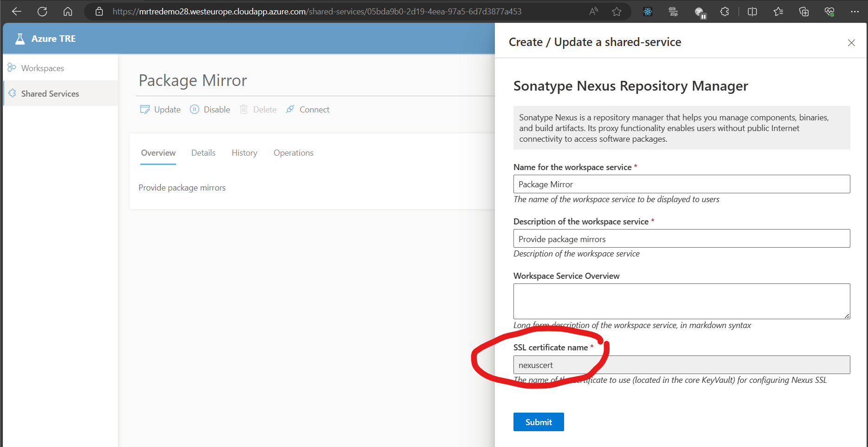The width and height of the screenshot is (868, 447).
Task: Click the Azure TRE flask logo
Action: [x=20, y=39]
